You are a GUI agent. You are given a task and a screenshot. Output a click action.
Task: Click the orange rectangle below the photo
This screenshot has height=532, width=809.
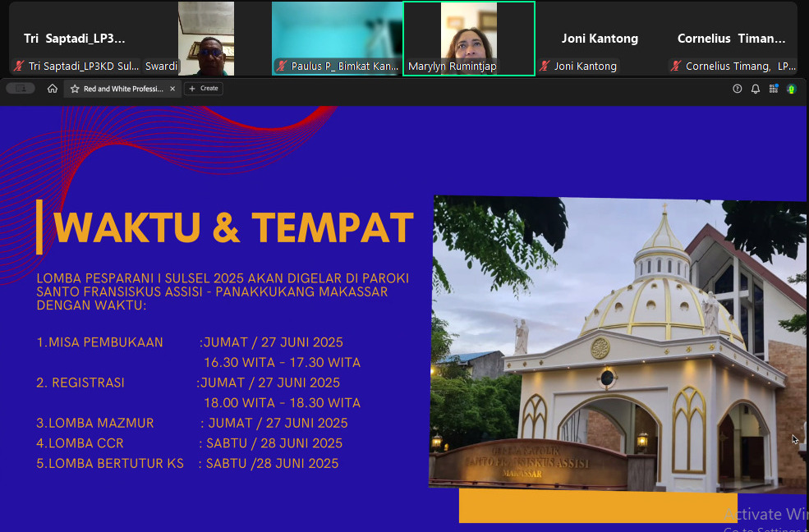coord(597,506)
